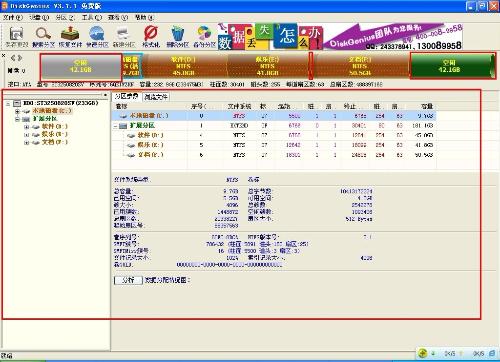Viewport: 500px width, 362px height.
Task: Open the Partition (分区) menu
Action: [65, 17]
